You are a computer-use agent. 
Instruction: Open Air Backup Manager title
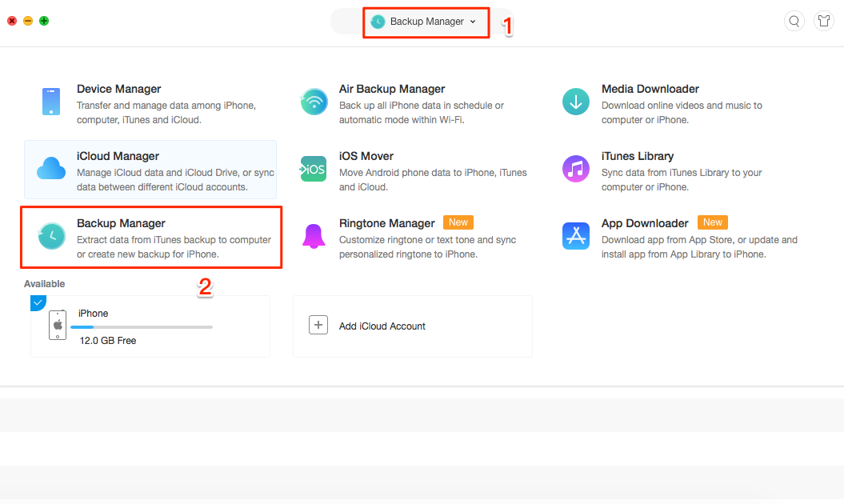point(392,89)
